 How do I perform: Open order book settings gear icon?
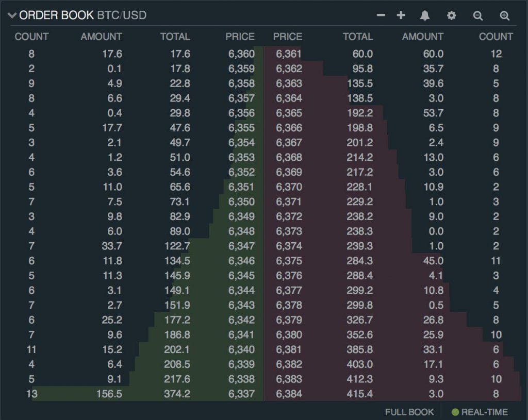click(452, 15)
